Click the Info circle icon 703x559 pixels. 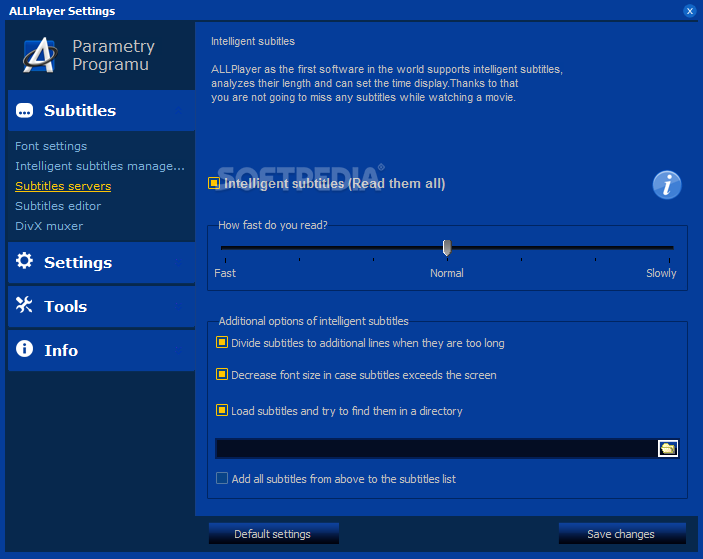click(24, 348)
